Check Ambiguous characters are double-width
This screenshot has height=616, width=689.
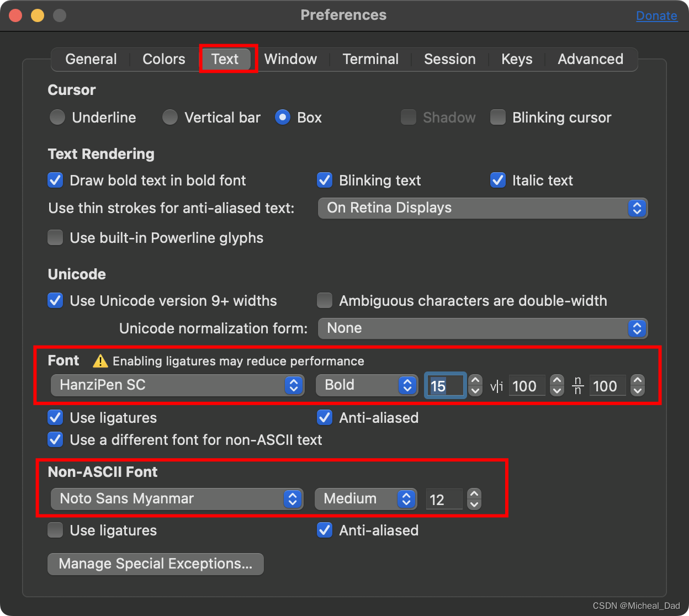(325, 300)
